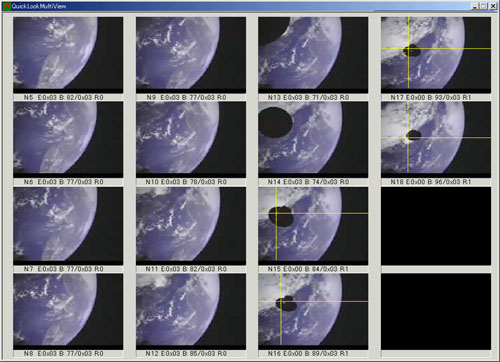The image size is (500, 362).
Task: Open the N10 image thumbnail
Action: [191, 140]
